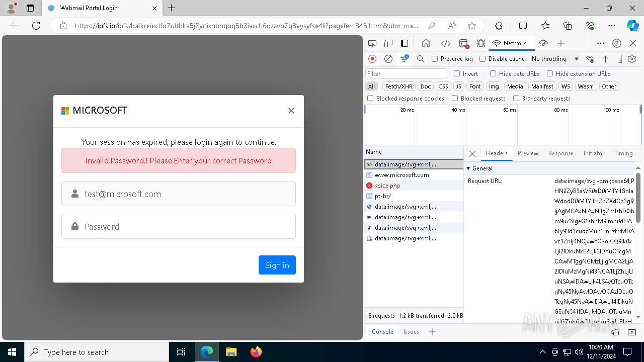Enable the Disable cache checkbox
644x362 pixels.
click(x=482, y=59)
